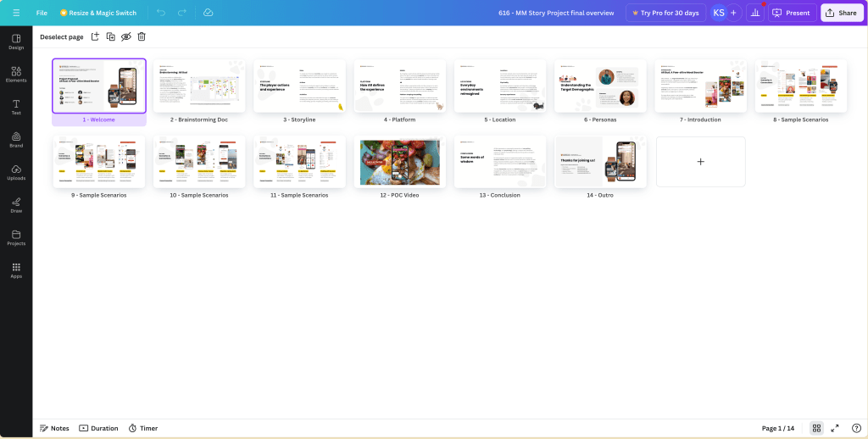Click the Undo arrow

point(161,13)
